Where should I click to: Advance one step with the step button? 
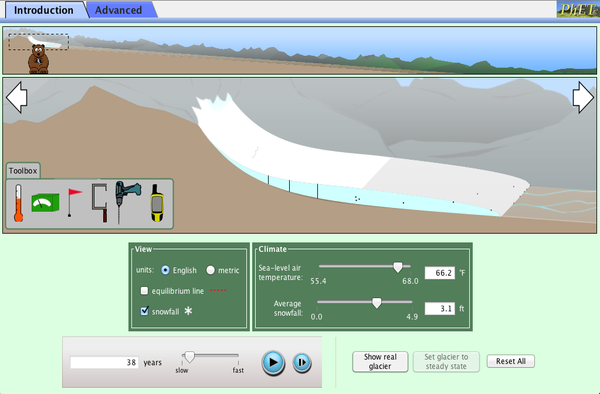pyautogui.click(x=302, y=362)
